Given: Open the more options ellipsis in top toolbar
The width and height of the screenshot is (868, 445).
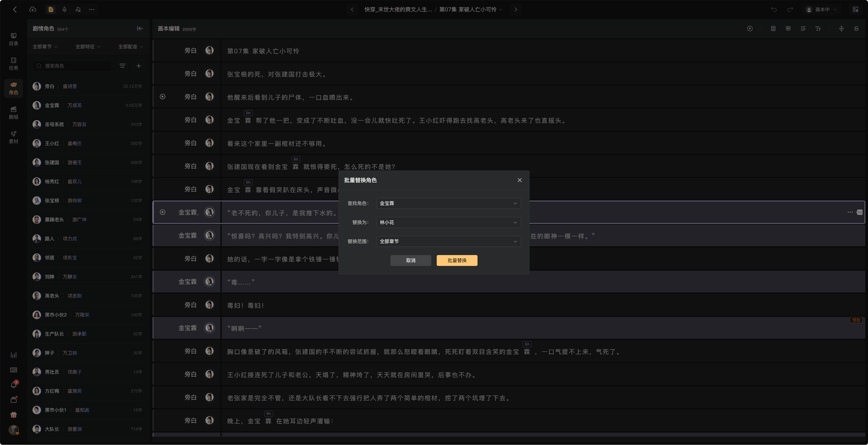Looking at the screenshot, I should (92, 9).
